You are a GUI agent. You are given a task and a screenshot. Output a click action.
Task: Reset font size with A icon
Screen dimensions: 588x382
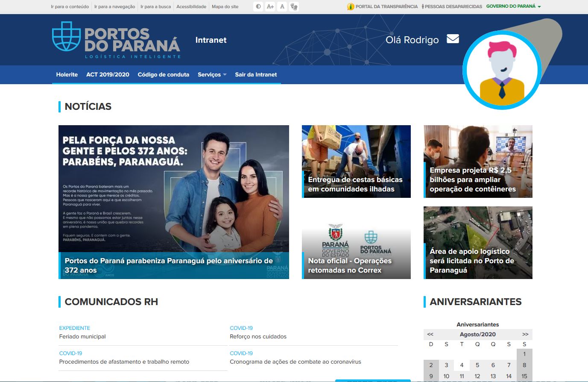pyautogui.click(x=282, y=6)
